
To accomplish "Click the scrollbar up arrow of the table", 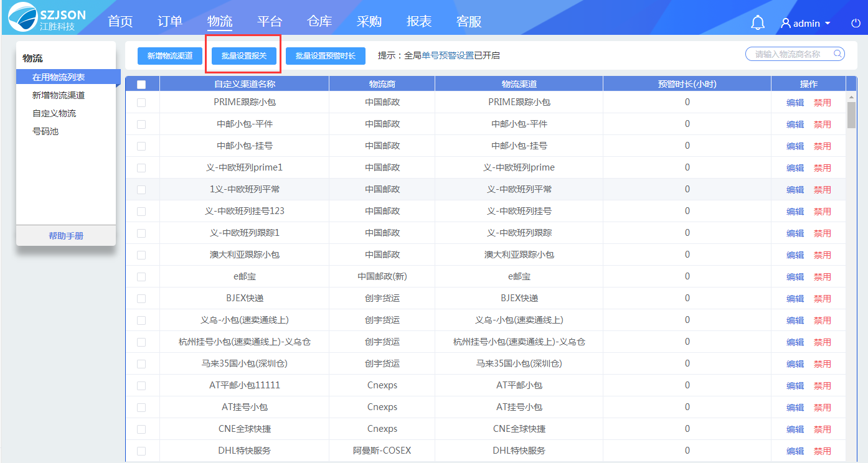I will coord(851,97).
